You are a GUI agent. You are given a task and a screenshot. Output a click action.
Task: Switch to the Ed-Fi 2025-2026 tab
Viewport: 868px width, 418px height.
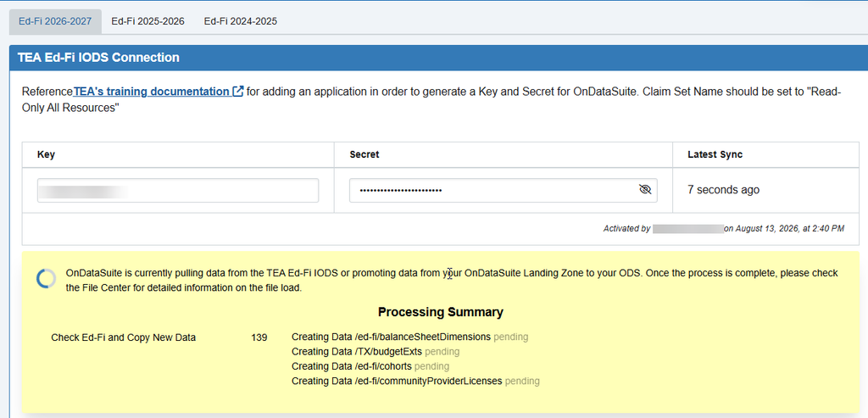pos(147,21)
